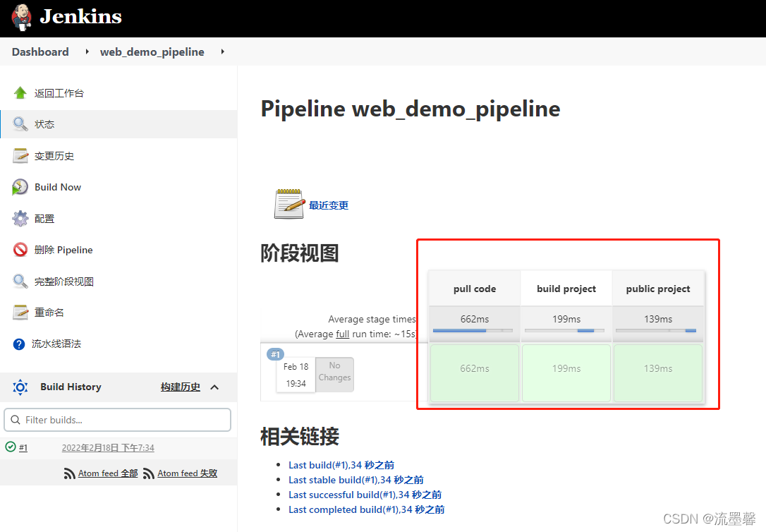Viewport: 766px width, 532px height.
Task: Click the large notepad icon beside 最近变更
Action: tap(288, 204)
